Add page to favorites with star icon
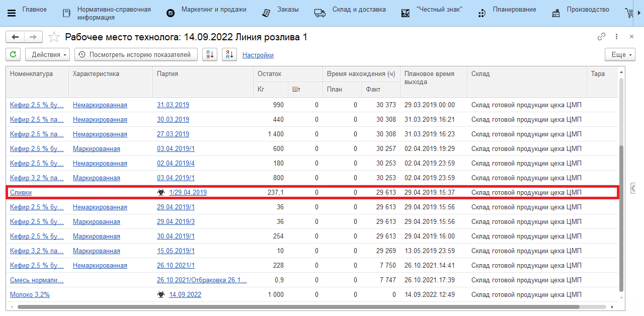The width and height of the screenshot is (644, 316). coord(54,37)
